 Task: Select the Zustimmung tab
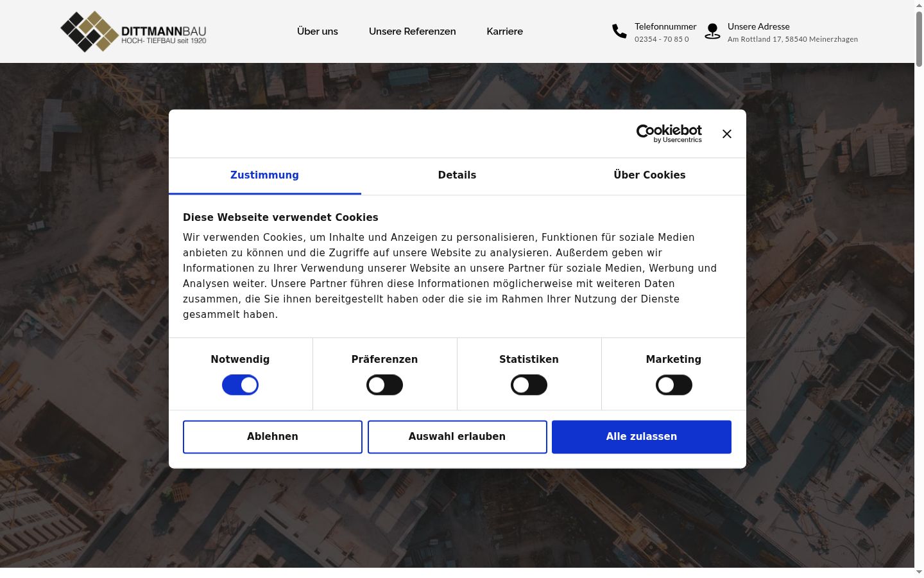(x=264, y=175)
